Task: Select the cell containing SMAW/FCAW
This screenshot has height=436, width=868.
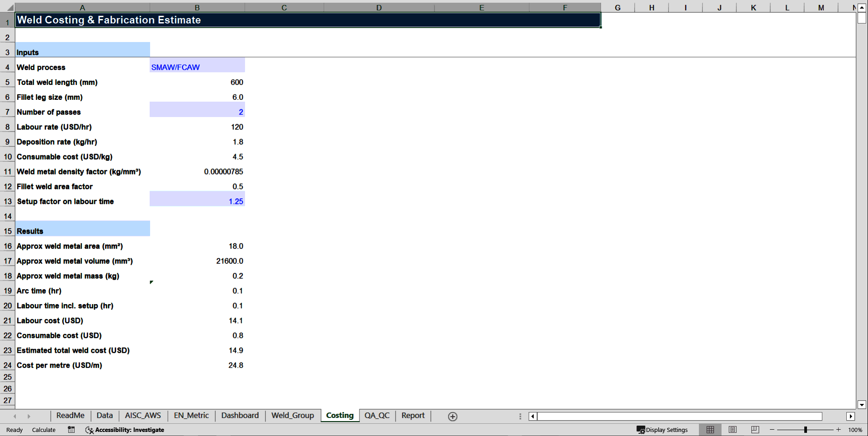Action: point(197,67)
